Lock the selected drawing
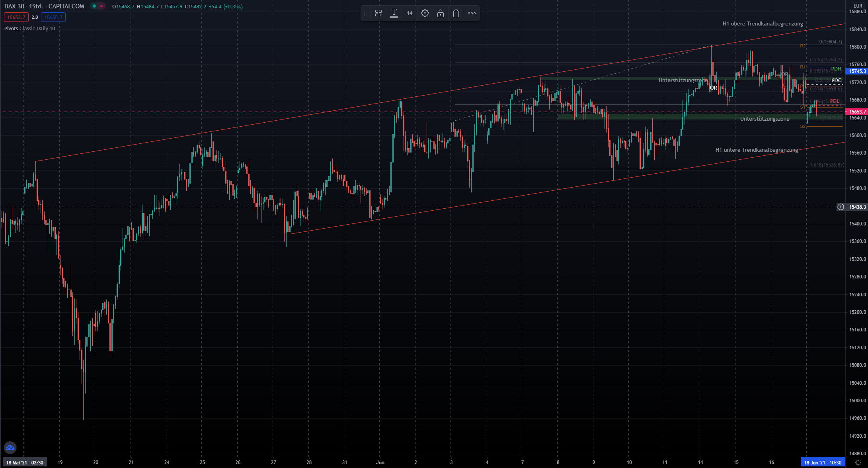 point(440,13)
